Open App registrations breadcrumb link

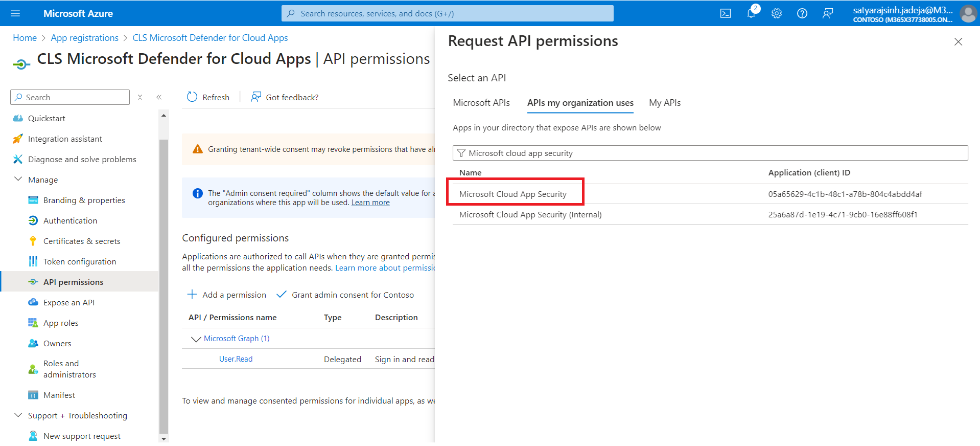[85, 38]
